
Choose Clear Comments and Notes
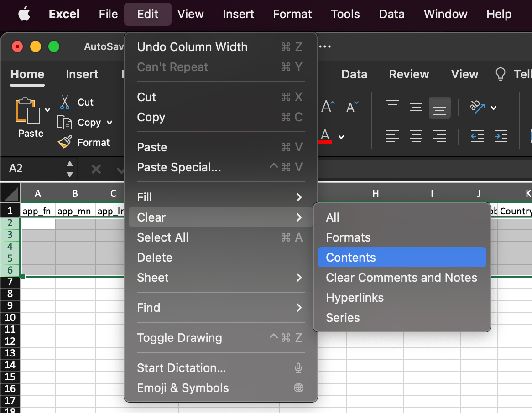click(x=402, y=277)
